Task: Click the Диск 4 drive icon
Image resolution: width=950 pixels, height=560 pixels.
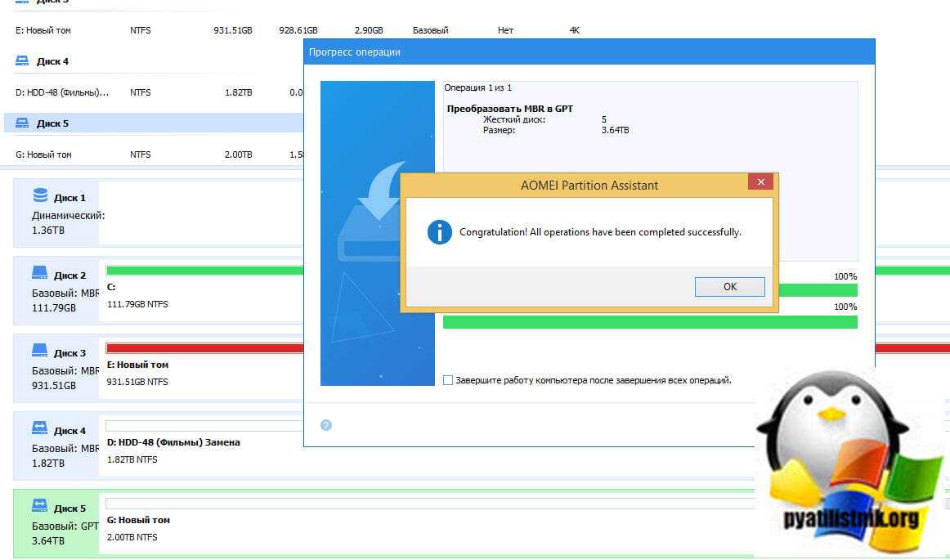Action: click(40, 430)
